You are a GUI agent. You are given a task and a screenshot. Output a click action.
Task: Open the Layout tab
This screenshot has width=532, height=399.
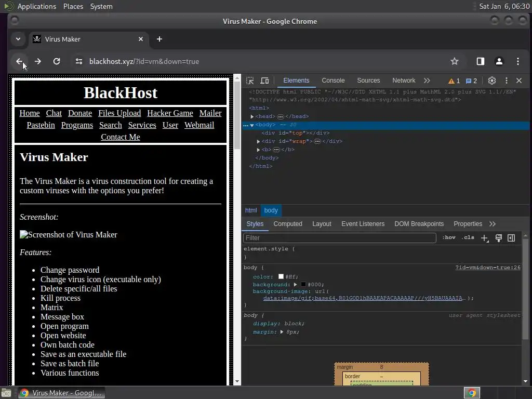(322, 224)
